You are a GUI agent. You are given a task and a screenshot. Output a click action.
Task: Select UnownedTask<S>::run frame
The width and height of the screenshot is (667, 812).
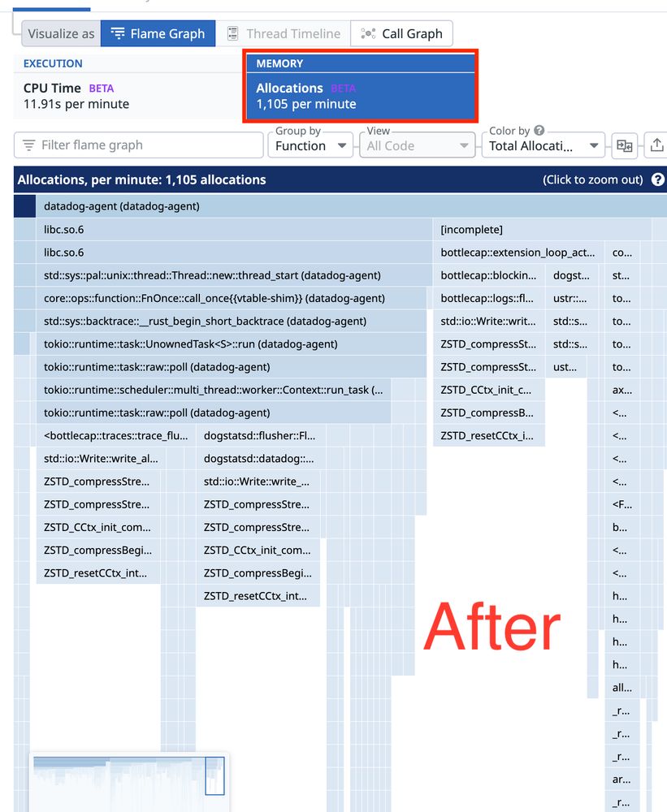click(232, 343)
